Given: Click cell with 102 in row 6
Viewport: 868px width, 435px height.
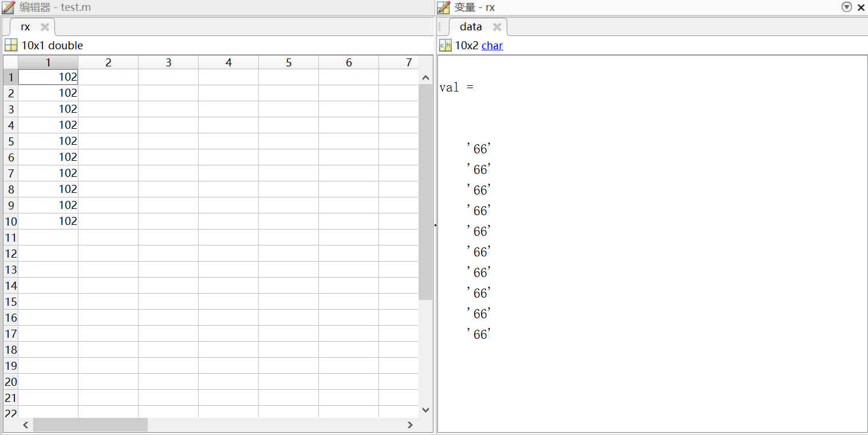Looking at the screenshot, I should (x=48, y=157).
